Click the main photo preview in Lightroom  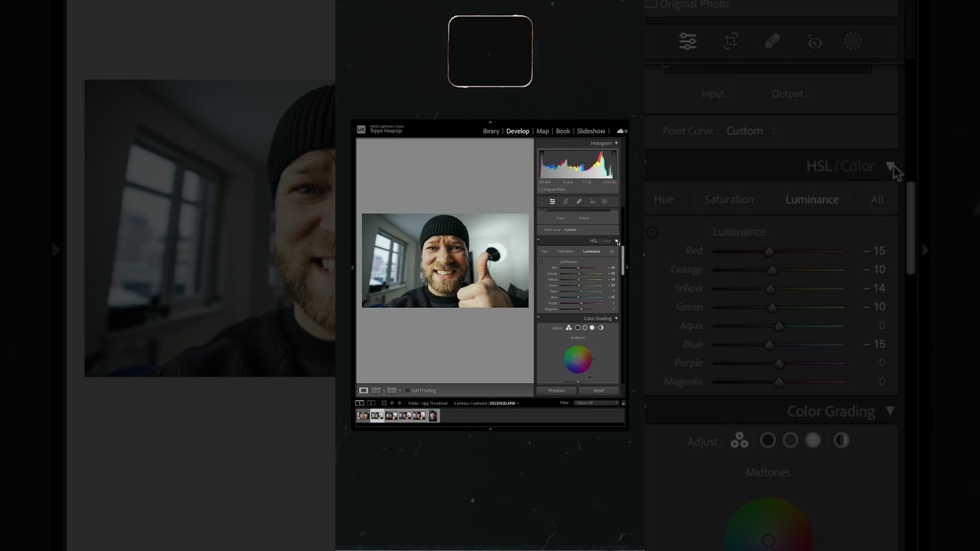[x=445, y=260]
